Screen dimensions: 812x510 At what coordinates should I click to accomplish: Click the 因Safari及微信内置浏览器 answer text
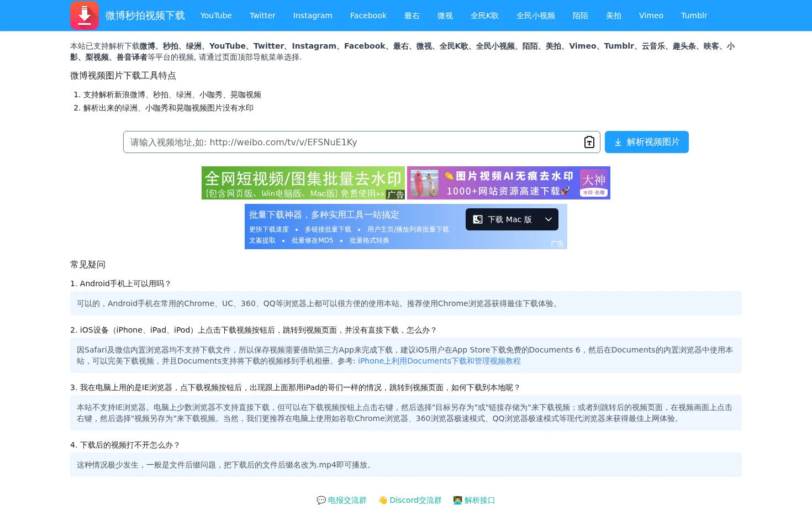coord(406,355)
